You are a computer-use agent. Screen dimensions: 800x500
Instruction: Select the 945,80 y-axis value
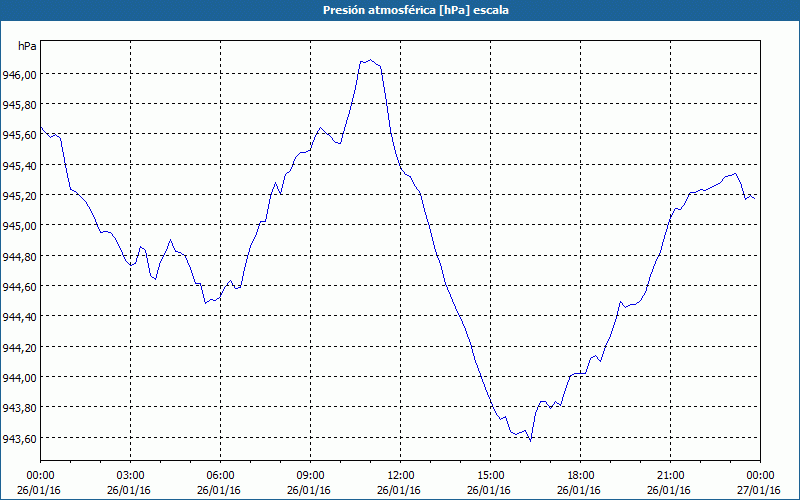[19, 105]
